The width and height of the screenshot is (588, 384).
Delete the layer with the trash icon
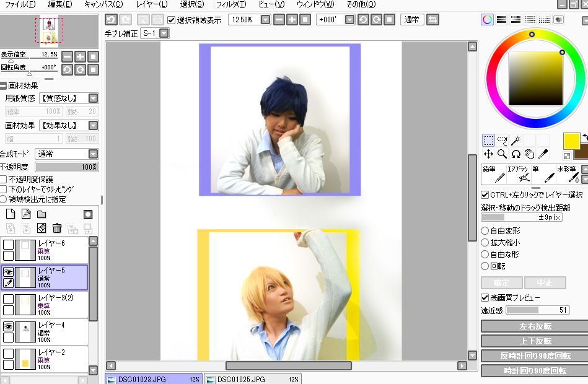(x=57, y=228)
